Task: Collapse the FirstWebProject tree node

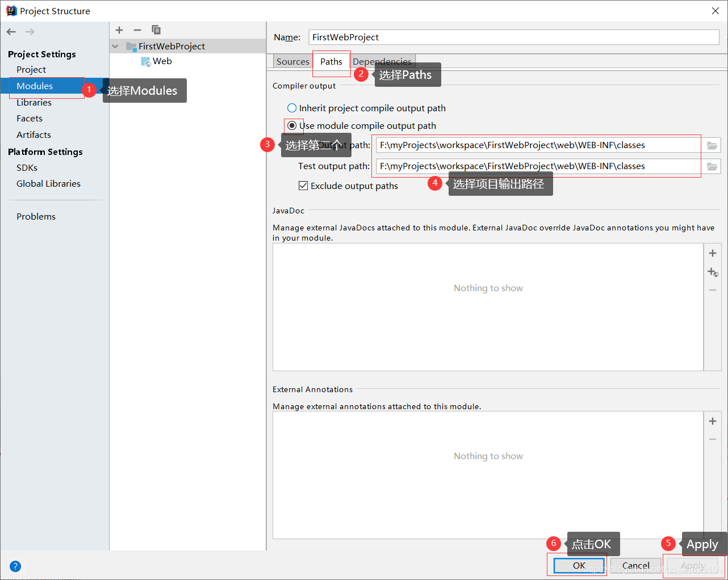Action: (115, 47)
